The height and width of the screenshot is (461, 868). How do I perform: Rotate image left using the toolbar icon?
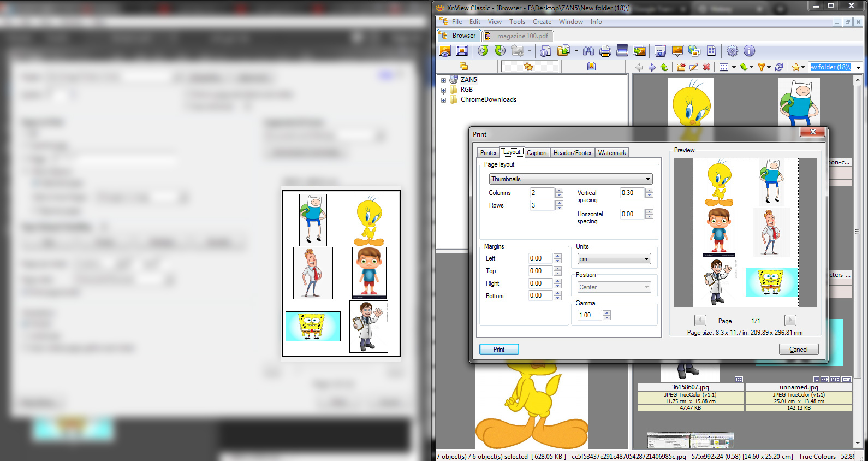[483, 51]
